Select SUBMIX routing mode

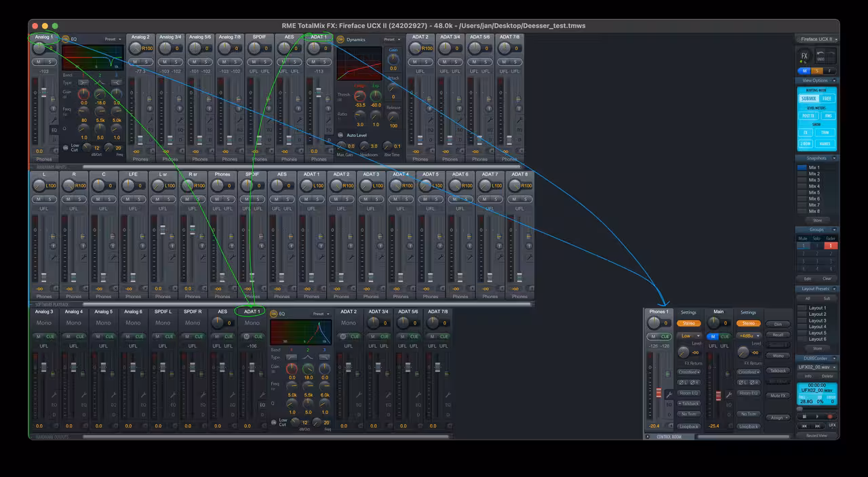click(x=808, y=99)
